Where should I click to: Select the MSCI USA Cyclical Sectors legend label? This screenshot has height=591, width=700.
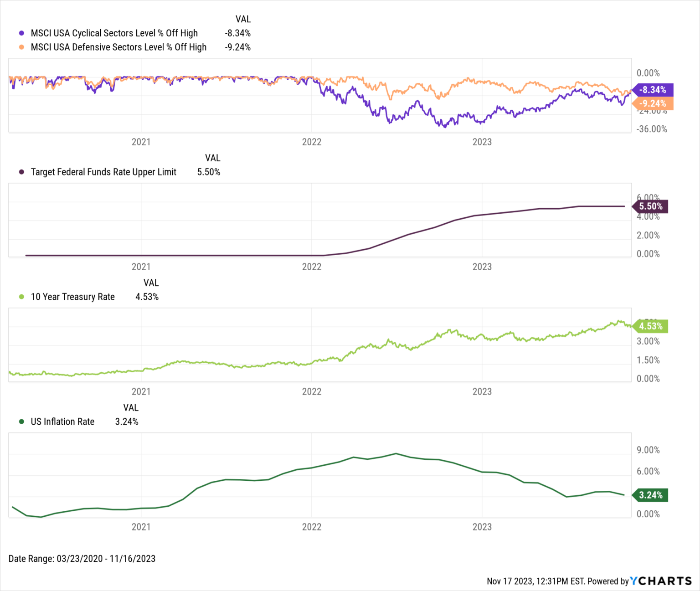tap(114, 33)
